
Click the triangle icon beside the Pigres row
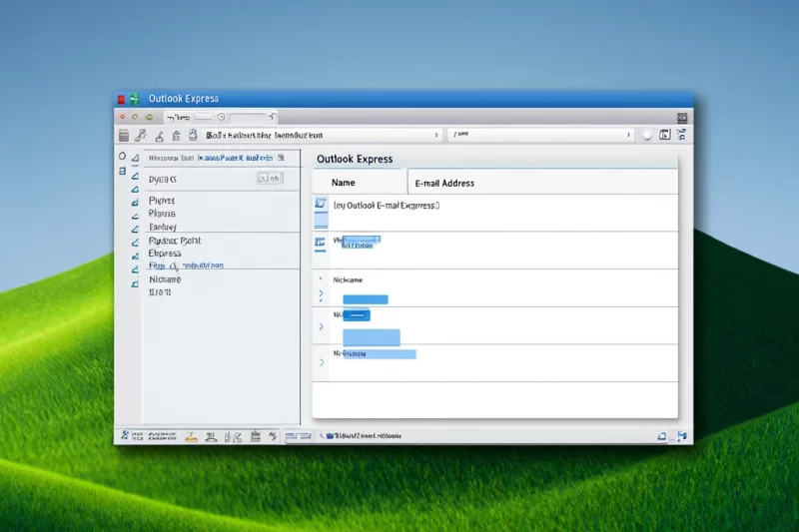pyautogui.click(x=135, y=203)
